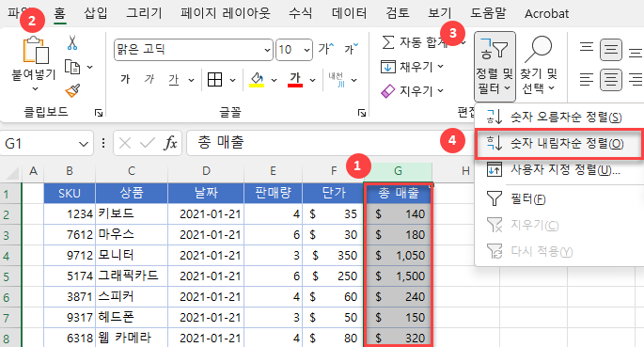Viewport: 644px width, 347px height.
Task: Click AutoSum (자동 합계) sigma icon
Action: [x=388, y=42]
